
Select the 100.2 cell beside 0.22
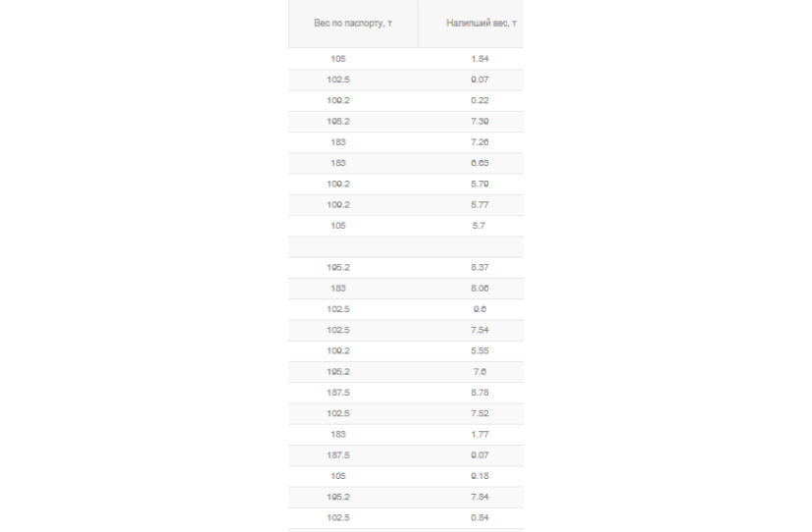(338, 100)
